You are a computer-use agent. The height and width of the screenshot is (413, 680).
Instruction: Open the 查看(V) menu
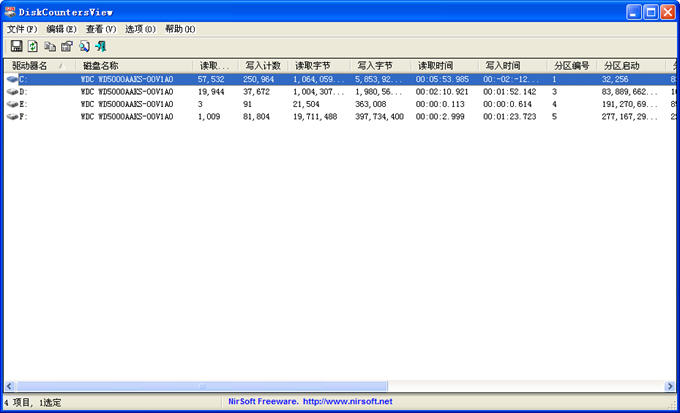point(101,29)
